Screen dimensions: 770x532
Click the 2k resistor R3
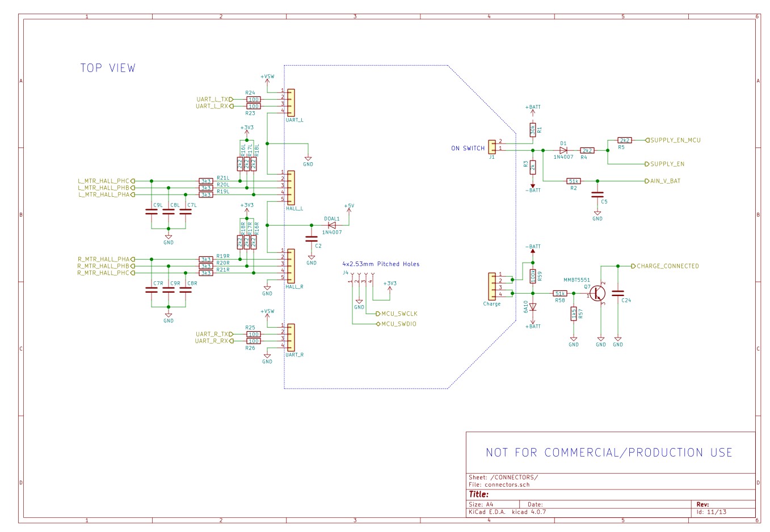[x=533, y=167]
